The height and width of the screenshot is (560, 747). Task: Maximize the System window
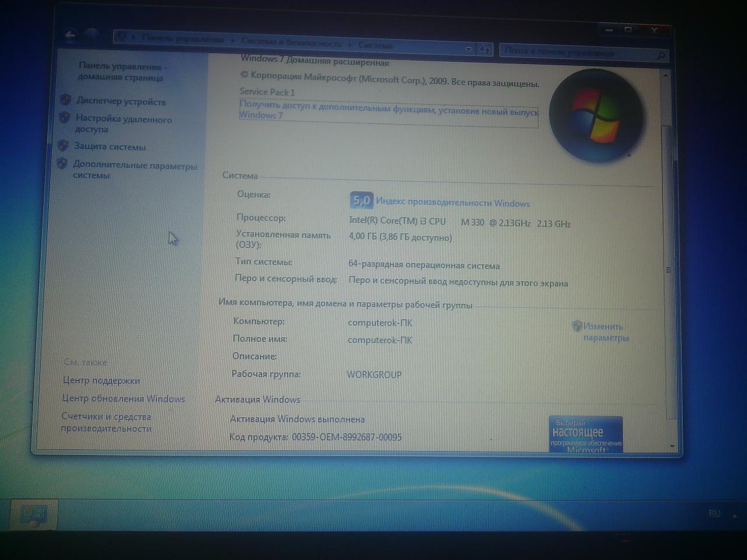click(628, 30)
